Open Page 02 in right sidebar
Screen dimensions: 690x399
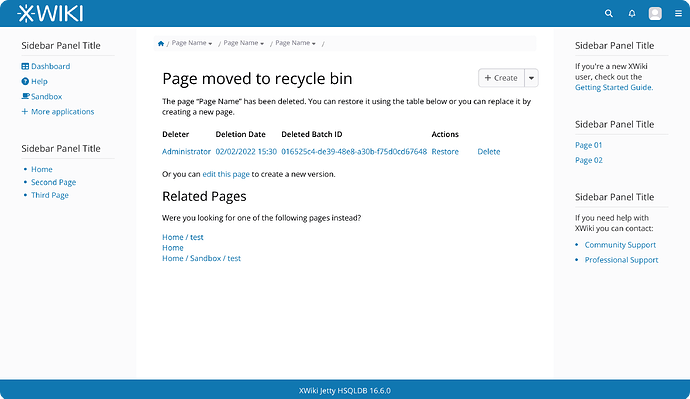click(x=589, y=160)
